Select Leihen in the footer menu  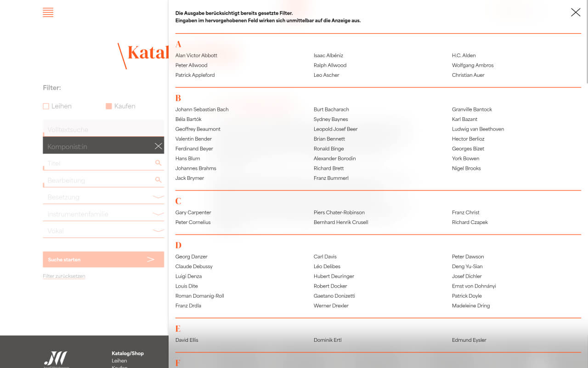119,361
